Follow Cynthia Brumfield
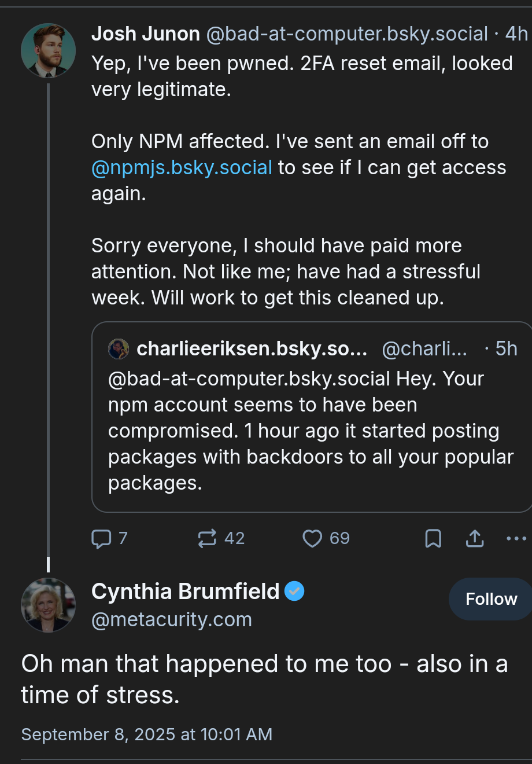Viewport: 532px width, 764px height. (491, 599)
